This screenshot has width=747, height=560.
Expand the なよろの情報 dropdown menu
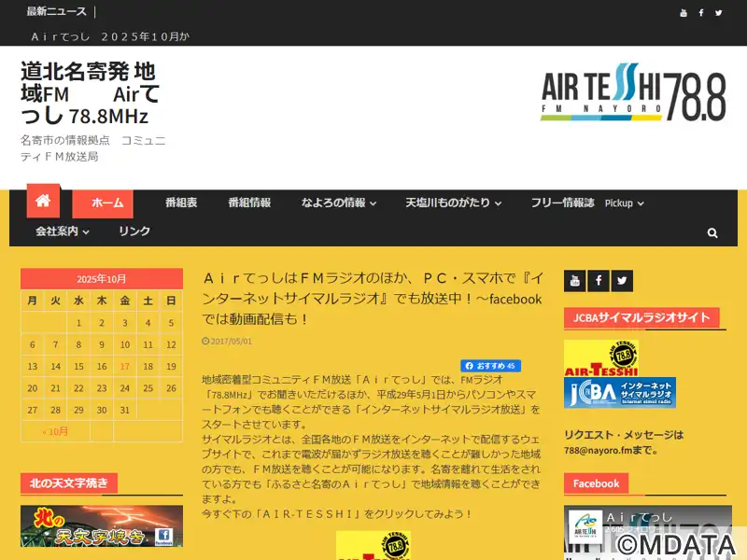(x=339, y=203)
